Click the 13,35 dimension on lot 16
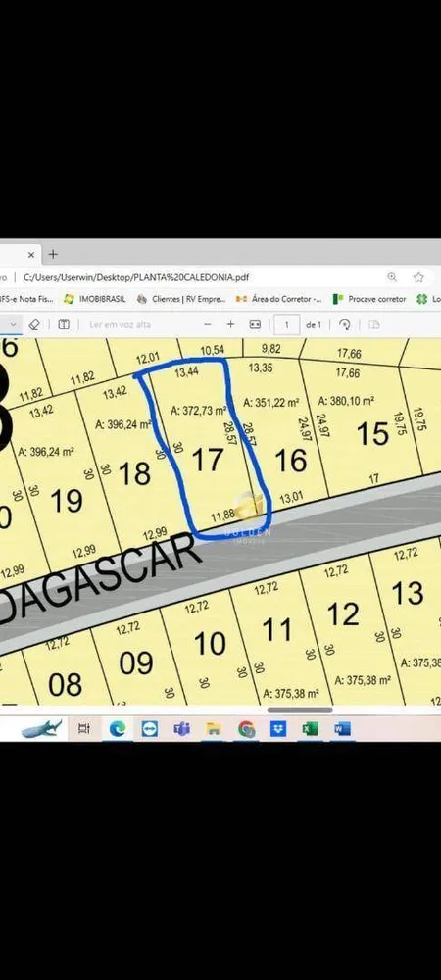Image resolution: width=441 pixels, height=980 pixels. coord(261,367)
